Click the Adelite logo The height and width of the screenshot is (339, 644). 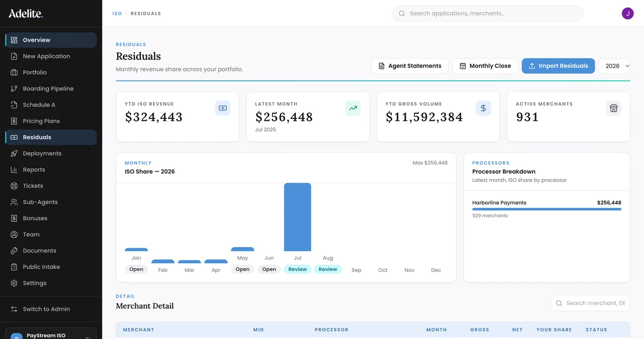click(26, 13)
